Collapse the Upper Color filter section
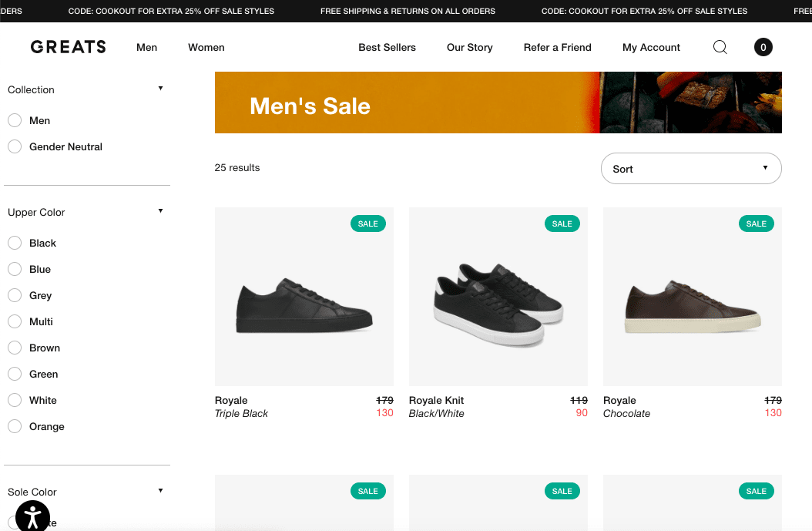 point(160,211)
